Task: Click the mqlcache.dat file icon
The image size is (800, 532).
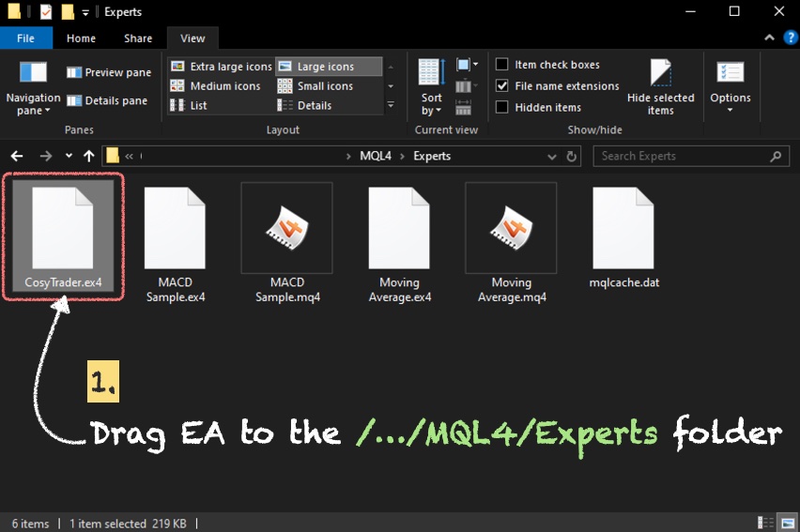Action: (623, 227)
